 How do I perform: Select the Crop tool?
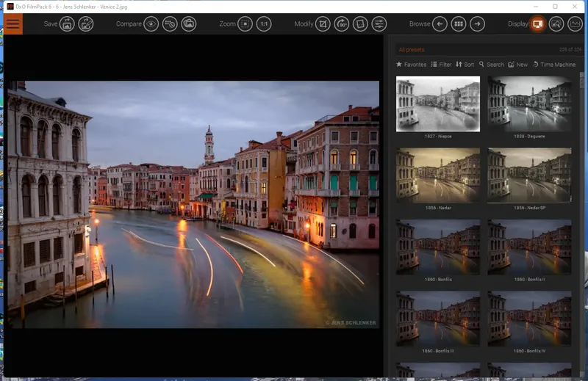pyautogui.click(x=323, y=24)
